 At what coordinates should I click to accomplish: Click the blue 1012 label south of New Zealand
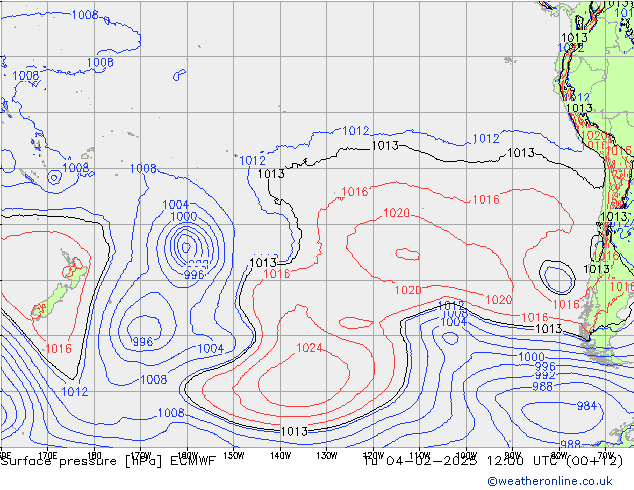pyautogui.click(x=75, y=392)
